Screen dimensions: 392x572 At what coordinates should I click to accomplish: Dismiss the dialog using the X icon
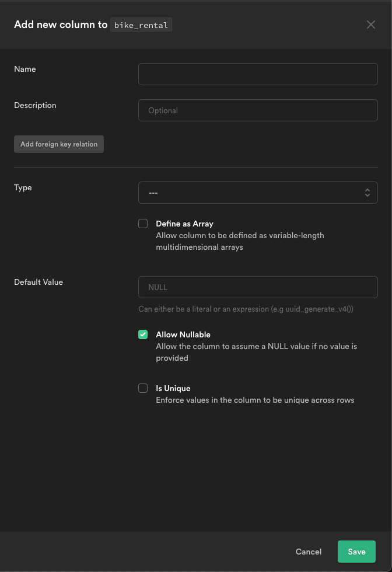[x=371, y=25]
